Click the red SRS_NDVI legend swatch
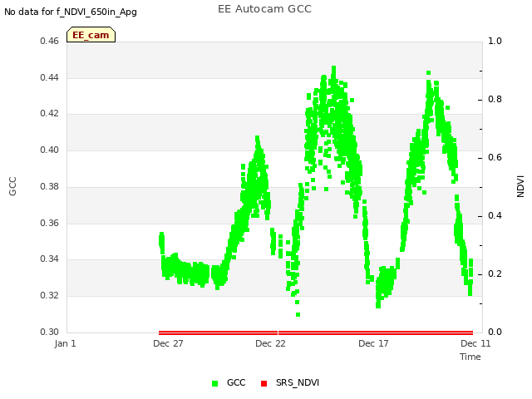 click(264, 383)
